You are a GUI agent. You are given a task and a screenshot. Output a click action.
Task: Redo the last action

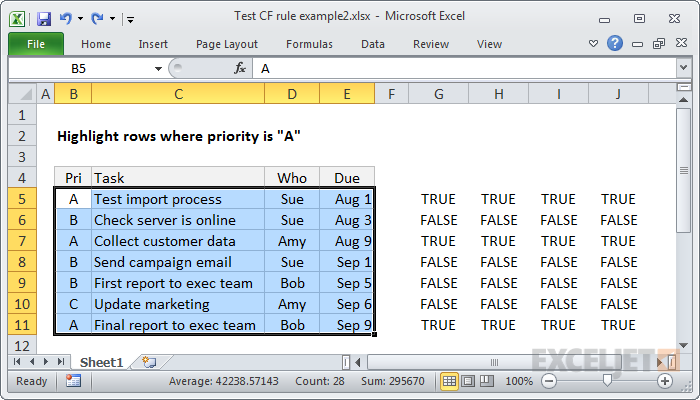point(97,18)
